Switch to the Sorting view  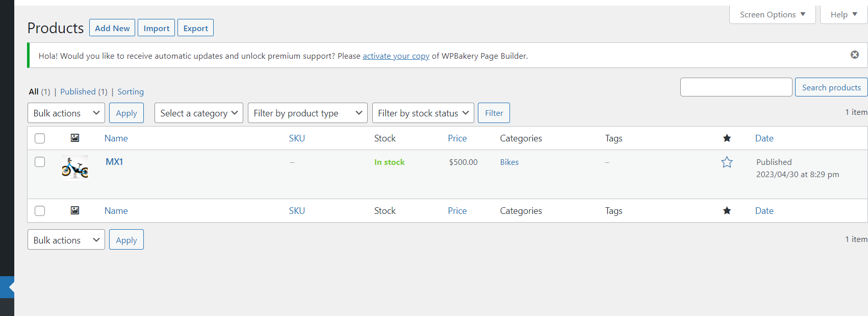pyautogui.click(x=131, y=92)
